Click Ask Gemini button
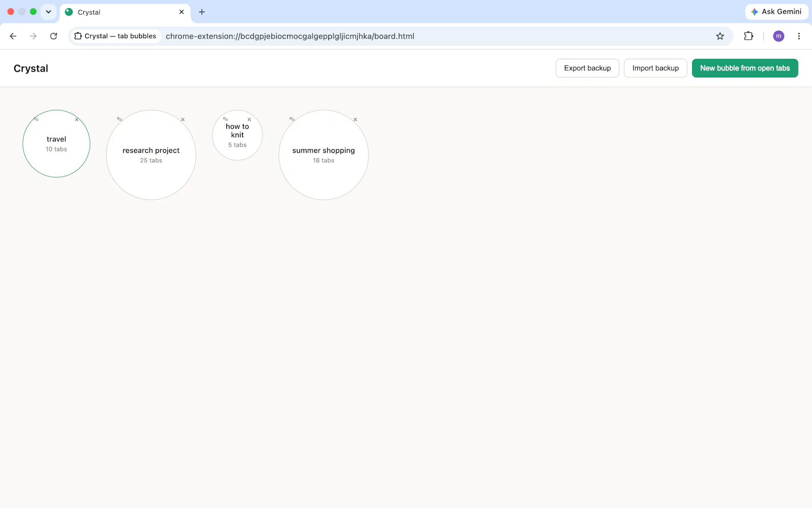The image size is (812, 508). tap(776, 12)
